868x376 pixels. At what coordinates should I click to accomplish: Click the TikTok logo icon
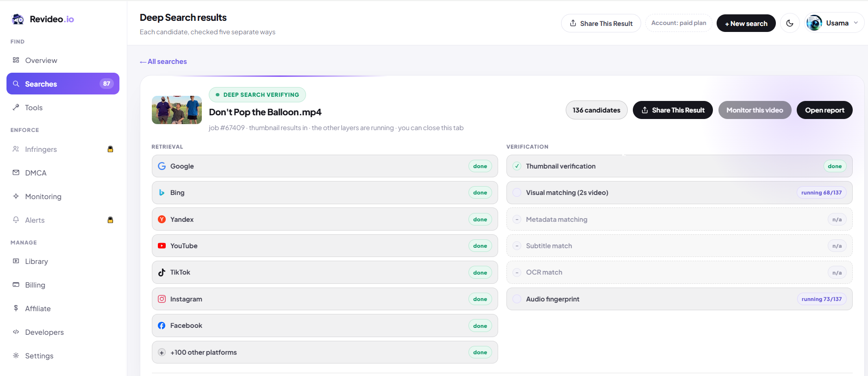[162, 272]
